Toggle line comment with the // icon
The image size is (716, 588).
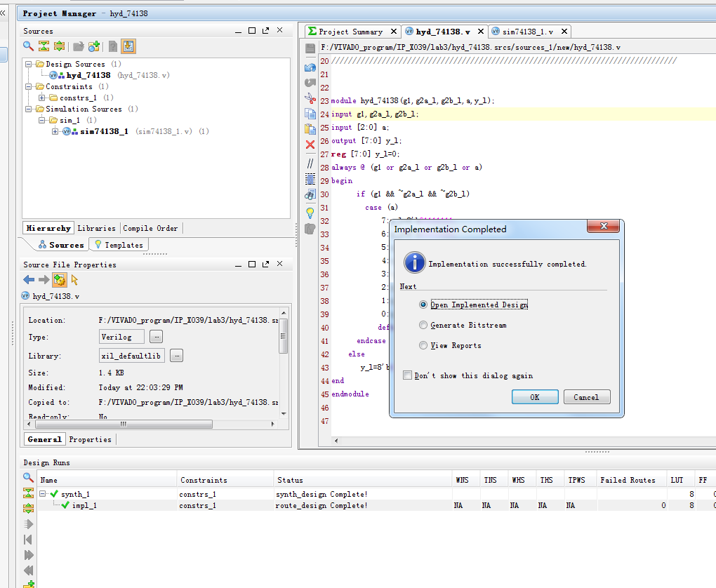tap(310, 163)
